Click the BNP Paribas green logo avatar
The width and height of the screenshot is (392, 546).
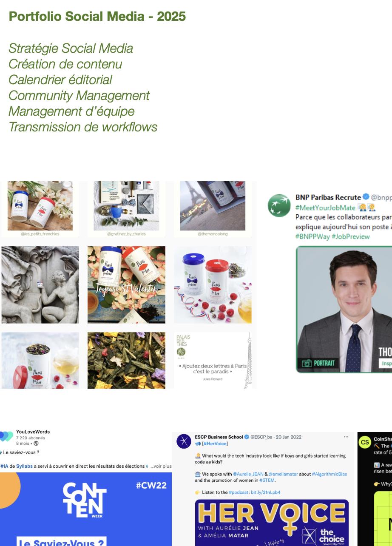pyautogui.click(x=279, y=205)
